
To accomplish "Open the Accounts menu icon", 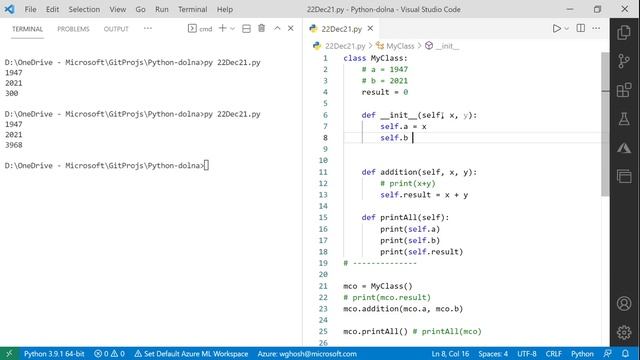I will 624,304.
